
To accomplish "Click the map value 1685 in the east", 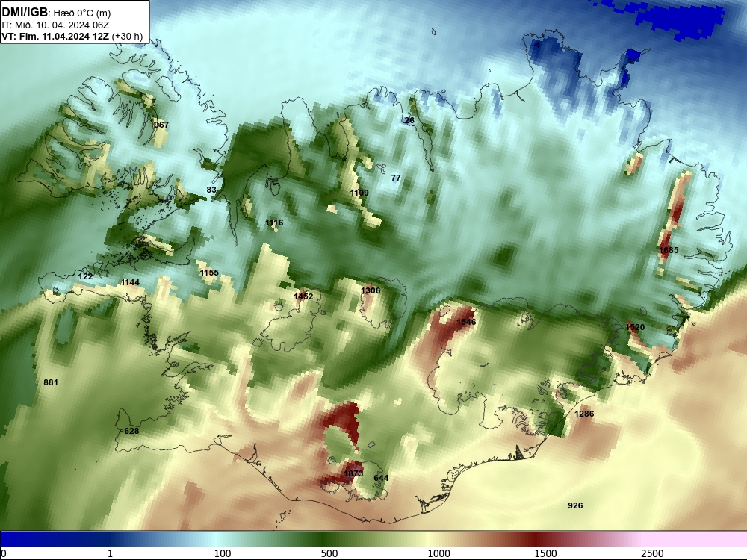I will (x=669, y=250).
